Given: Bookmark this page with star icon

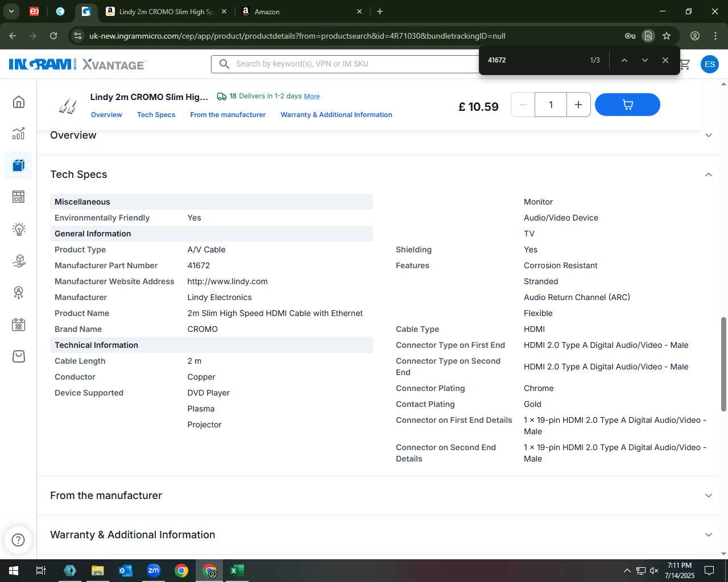Looking at the screenshot, I should pyautogui.click(x=667, y=36).
